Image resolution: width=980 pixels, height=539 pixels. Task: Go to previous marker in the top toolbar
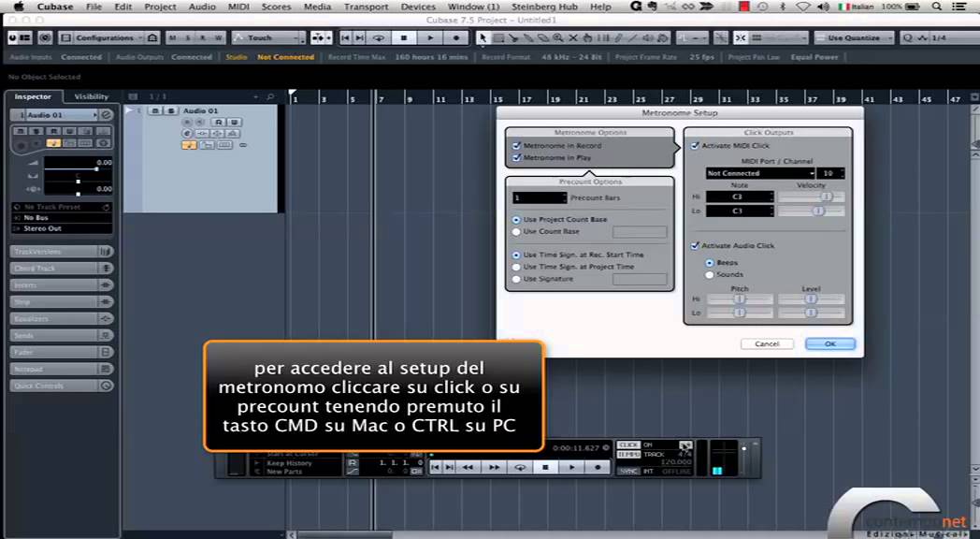345,37
